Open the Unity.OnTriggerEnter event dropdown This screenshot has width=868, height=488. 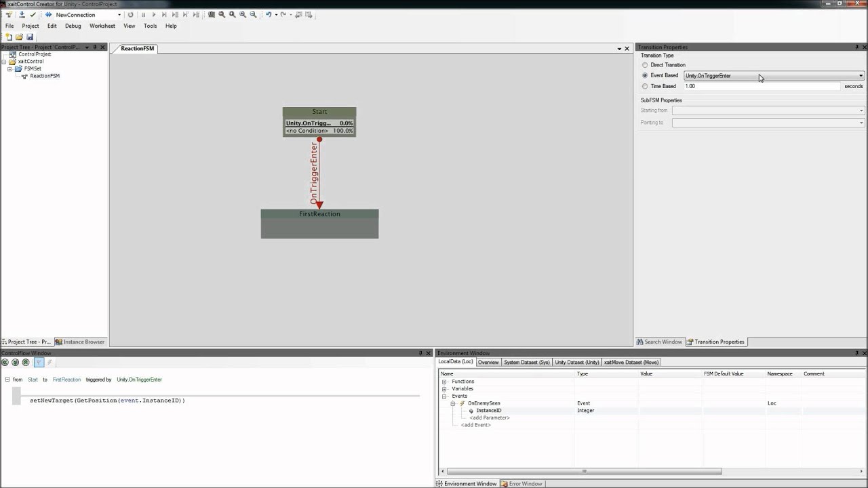(x=860, y=75)
